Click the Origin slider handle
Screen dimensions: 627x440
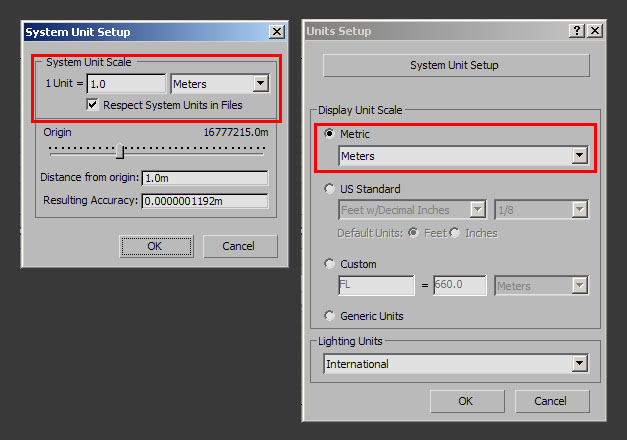(120, 151)
